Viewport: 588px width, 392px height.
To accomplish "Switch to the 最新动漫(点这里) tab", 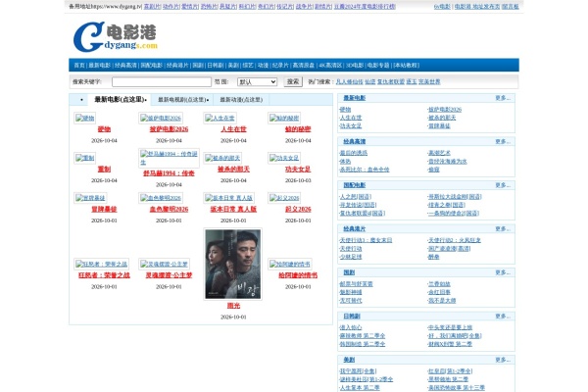I will [241, 100].
